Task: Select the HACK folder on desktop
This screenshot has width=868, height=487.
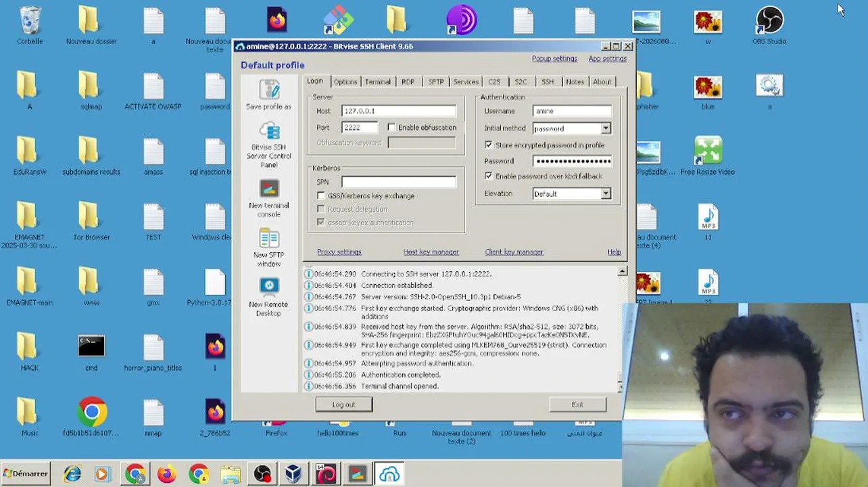Action: tap(30, 353)
